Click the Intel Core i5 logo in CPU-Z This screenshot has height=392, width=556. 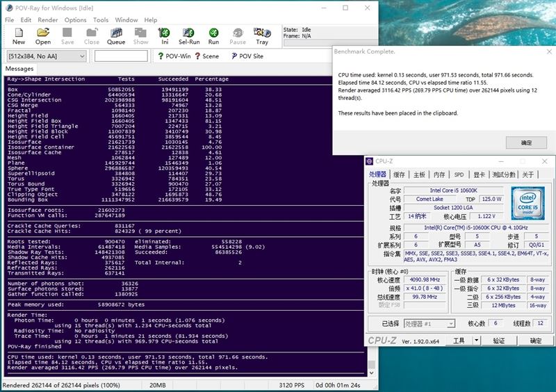[528, 203]
